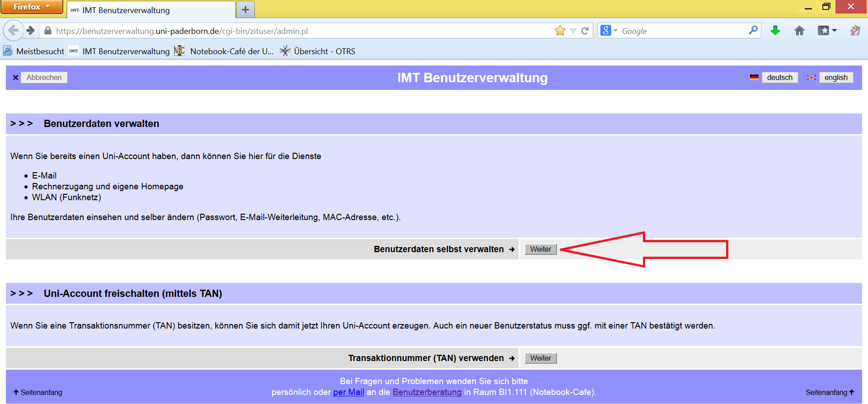Click the Benutzerdaten verwalten heading
Screen dimensions: 868x404
[101, 123]
